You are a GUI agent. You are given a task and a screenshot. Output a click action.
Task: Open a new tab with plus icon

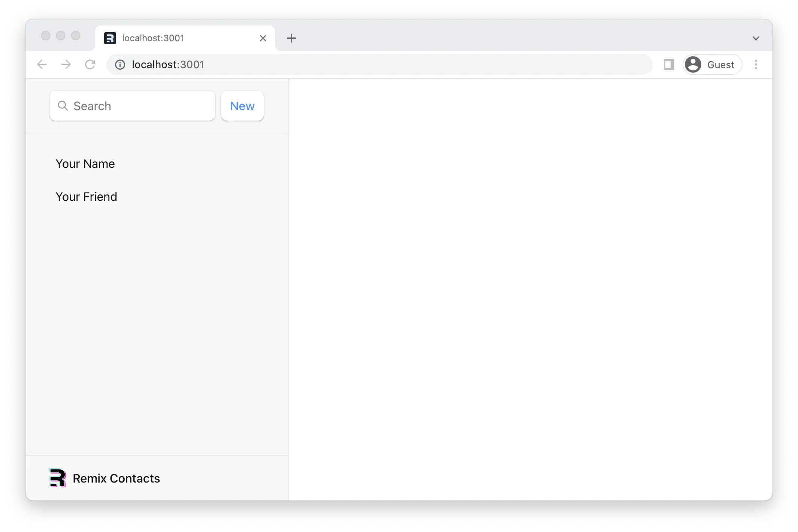click(x=291, y=38)
